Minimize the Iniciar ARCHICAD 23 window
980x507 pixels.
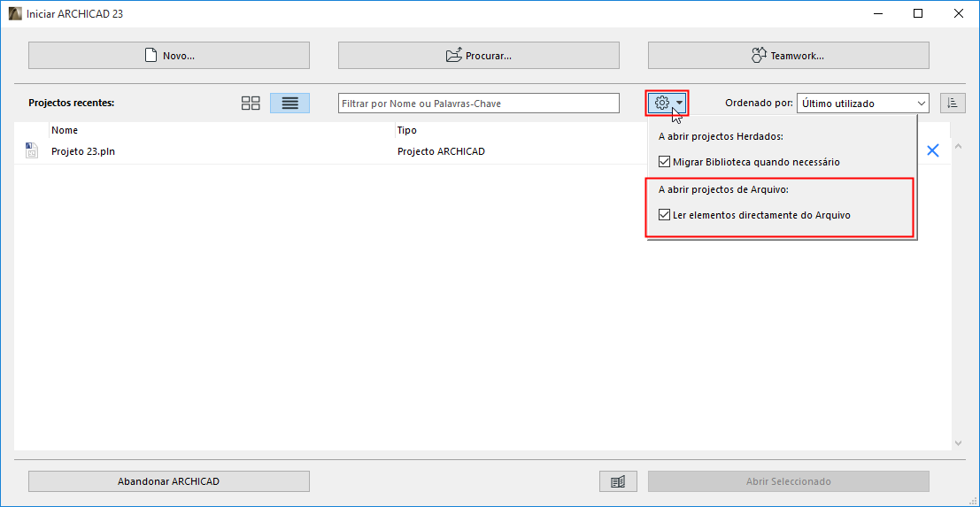879,14
